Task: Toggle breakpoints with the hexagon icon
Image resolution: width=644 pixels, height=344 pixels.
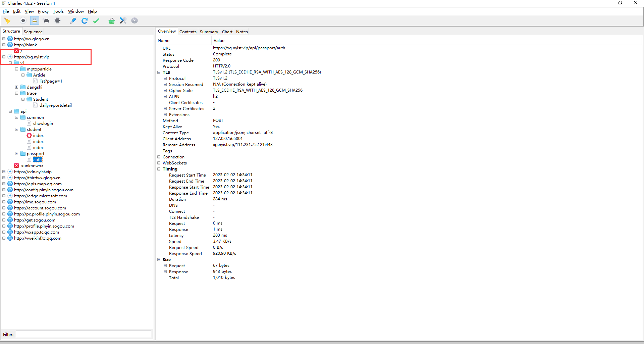Action: coord(57,21)
